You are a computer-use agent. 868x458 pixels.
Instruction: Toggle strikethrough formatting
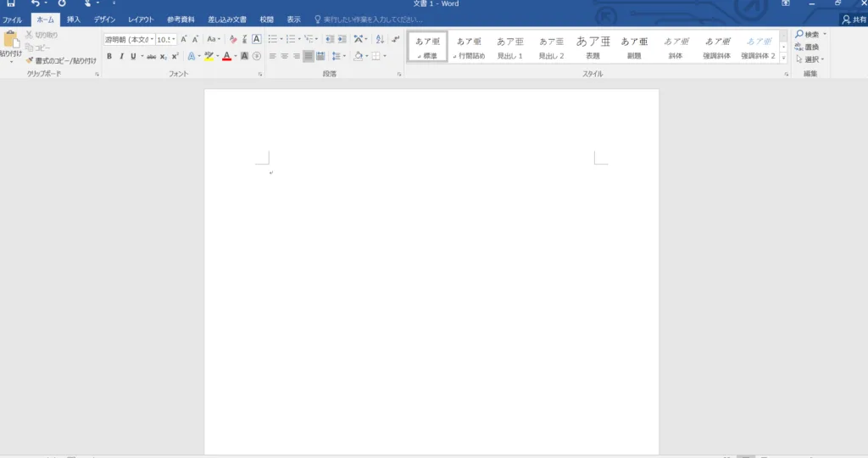tap(151, 56)
